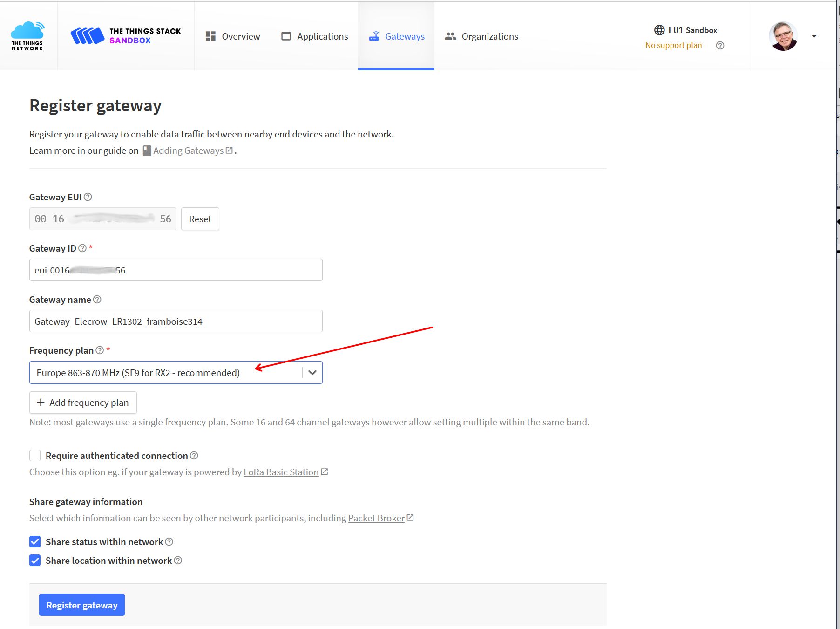Show the Gateway ID help tooltip icon
The width and height of the screenshot is (840, 629).
click(82, 248)
